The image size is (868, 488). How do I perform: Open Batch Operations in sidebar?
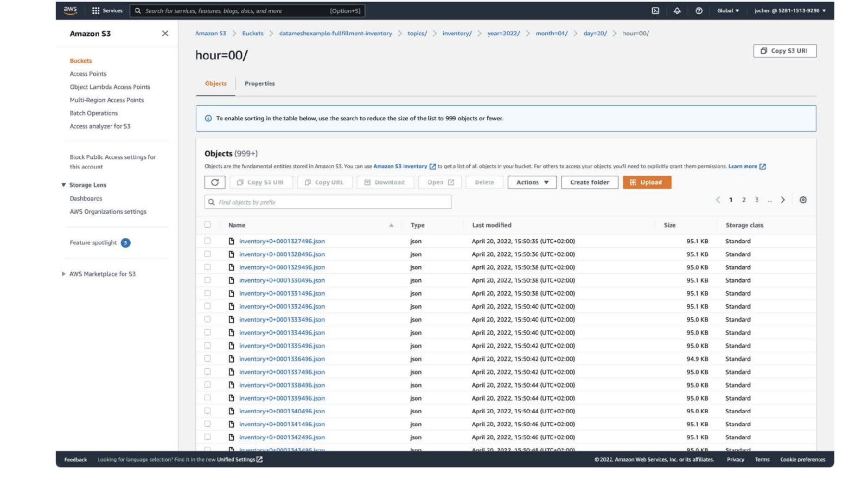94,113
